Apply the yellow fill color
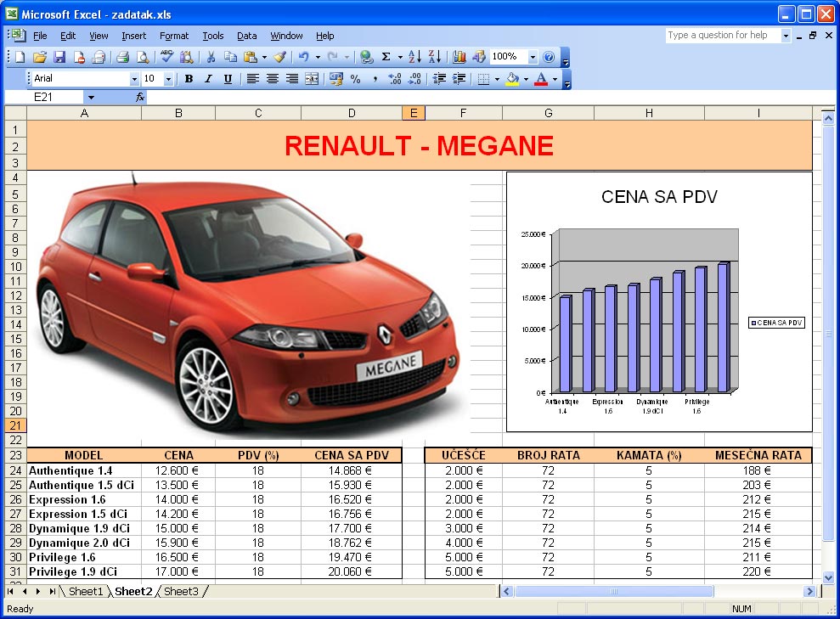This screenshot has width=840, height=619. [513, 79]
